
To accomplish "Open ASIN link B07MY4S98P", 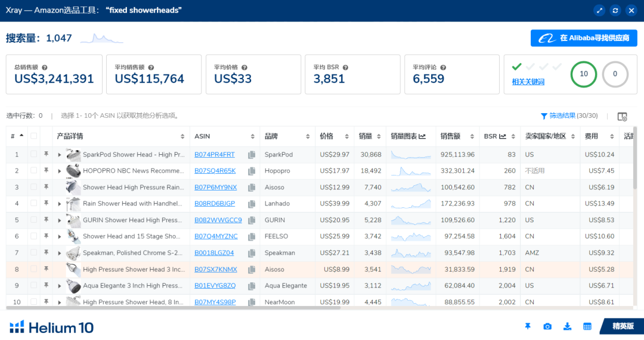I will pos(215,302).
